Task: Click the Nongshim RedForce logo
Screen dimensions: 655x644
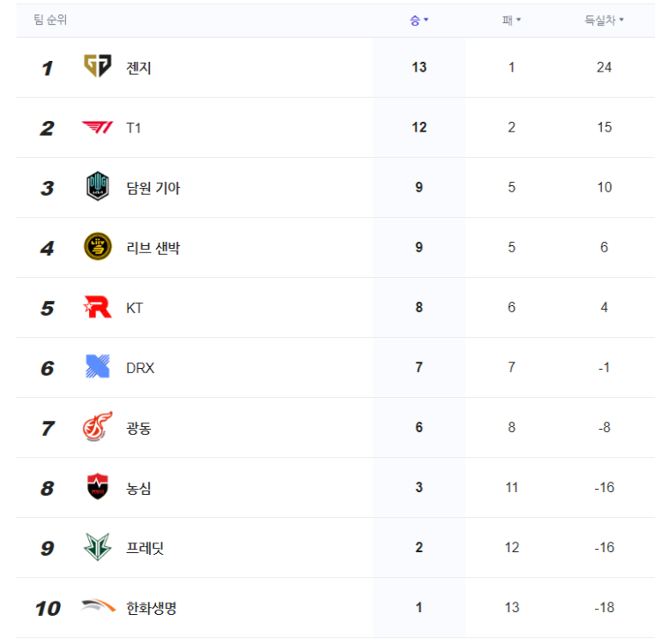Action: click(x=98, y=487)
